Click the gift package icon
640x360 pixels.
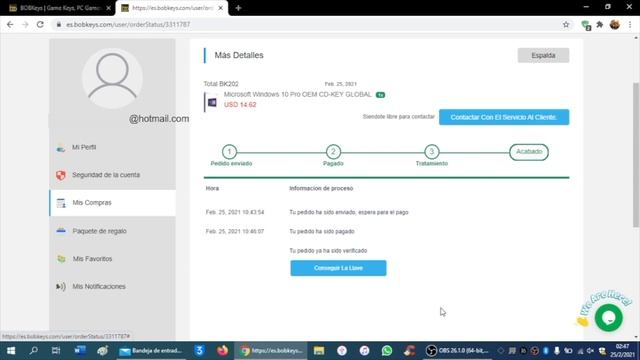click(x=61, y=231)
